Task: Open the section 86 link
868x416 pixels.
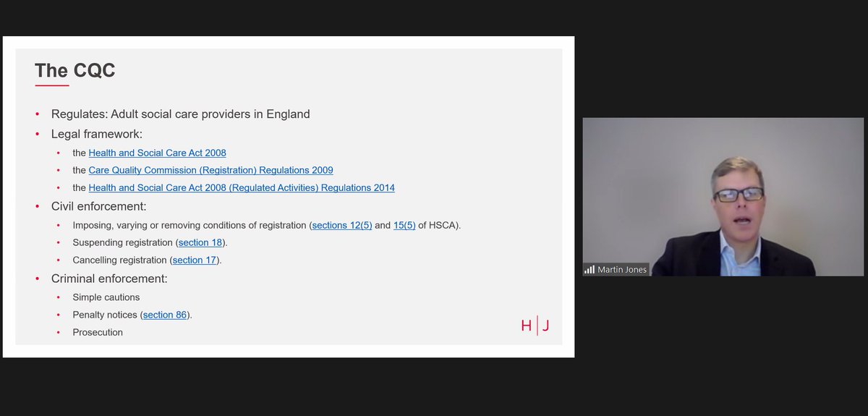Action: (x=165, y=315)
